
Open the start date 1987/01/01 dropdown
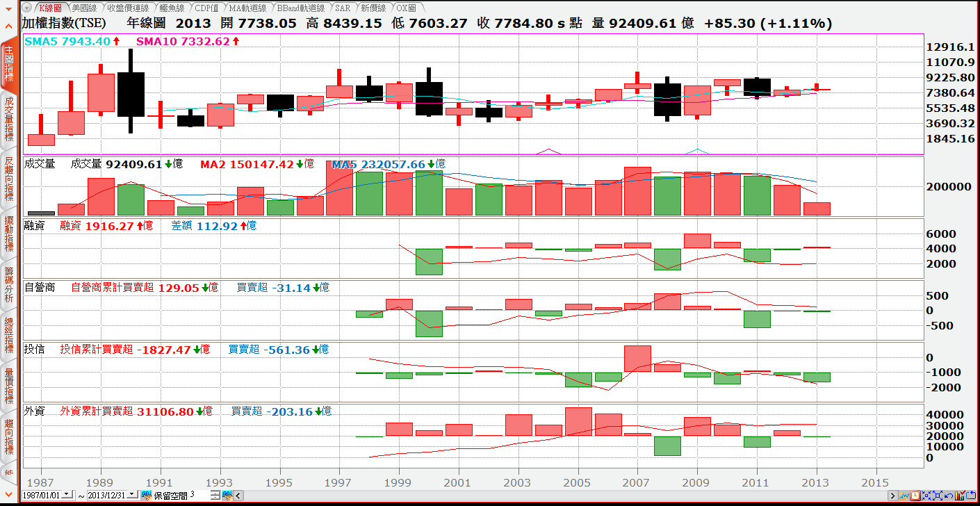[67, 494]
